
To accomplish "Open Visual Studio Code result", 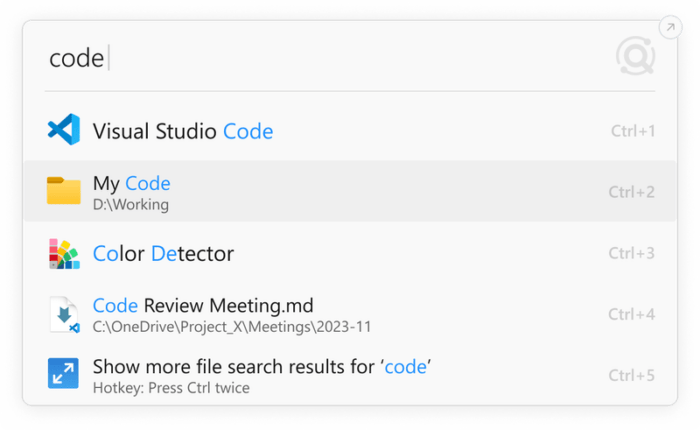I will click(x=183, y=131).
